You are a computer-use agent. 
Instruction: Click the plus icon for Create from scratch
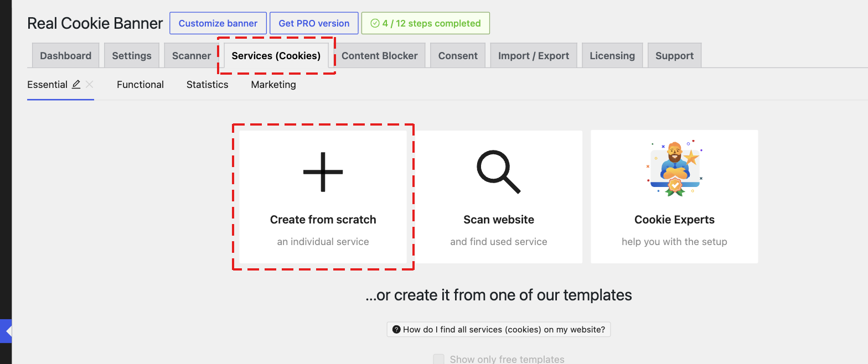(x=323, y=172)
